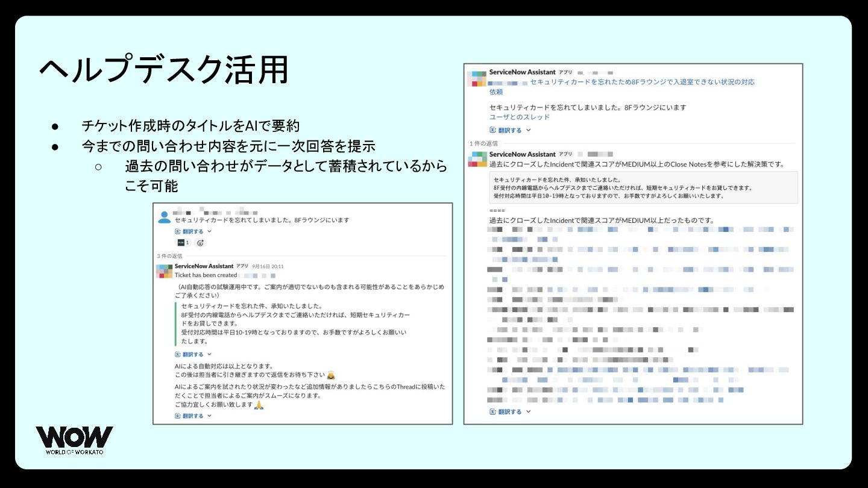Expand translate chevron at bottom of right panel
The width and height of the screenshot is (868, 488).
529,412
